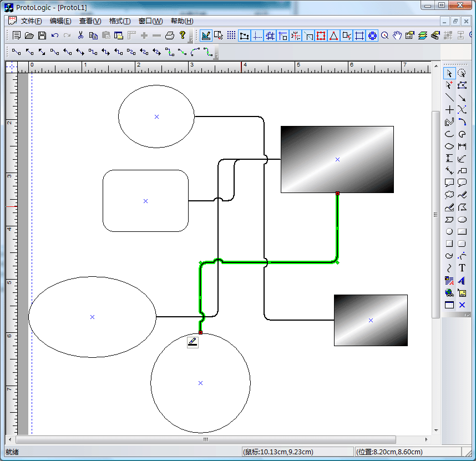Expand the connector toolbar overflow arrow
The width and height of the screenshot is (476, 461).
(x=216, y=55)
